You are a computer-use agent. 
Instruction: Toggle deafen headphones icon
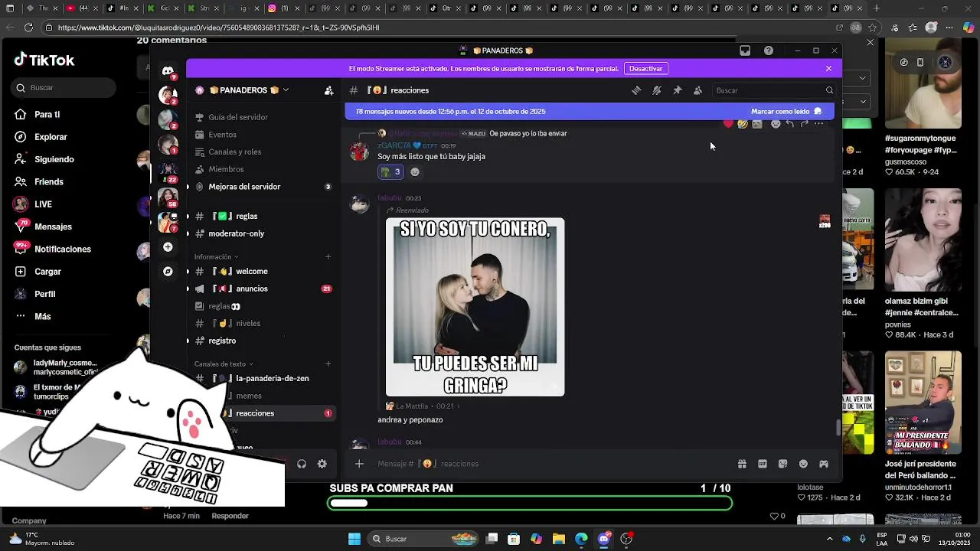(302, 464)
